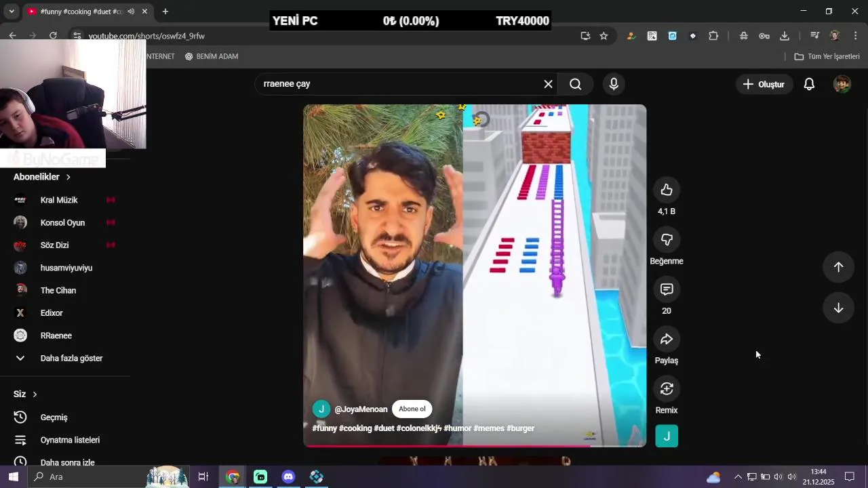868x488 pixels.
Task: Click install app icon in address bar
Action: (585, 36)
